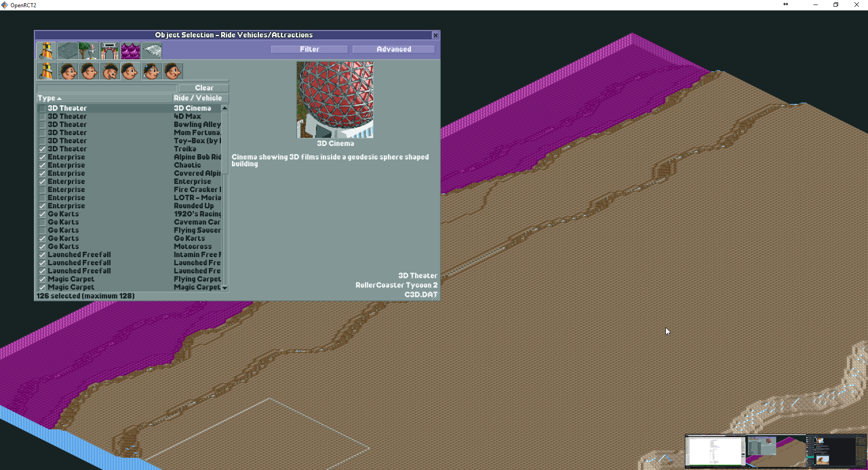The image size is (868, 470).
Task: Open the Thrill Rides filter face icon
Action: point(129,71)
